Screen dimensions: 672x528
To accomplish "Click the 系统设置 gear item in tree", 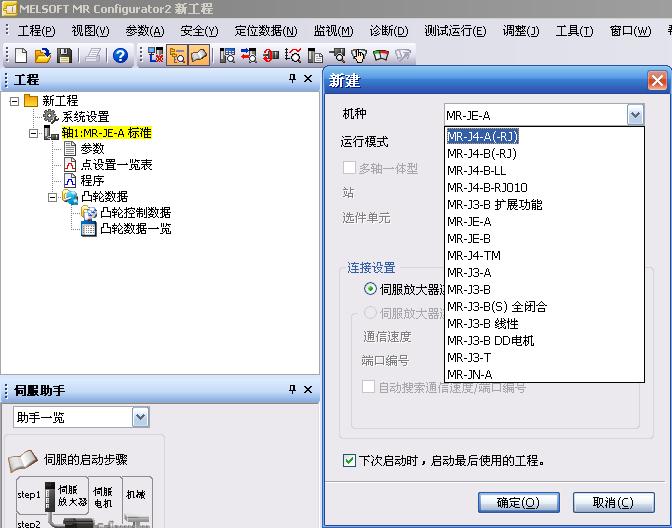I will pyautogui.click(x=76, y=117).
